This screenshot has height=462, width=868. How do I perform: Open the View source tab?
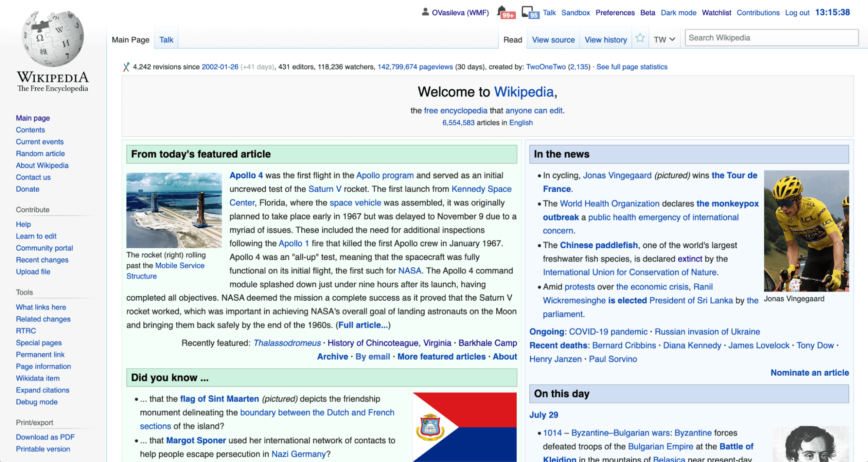553,39
